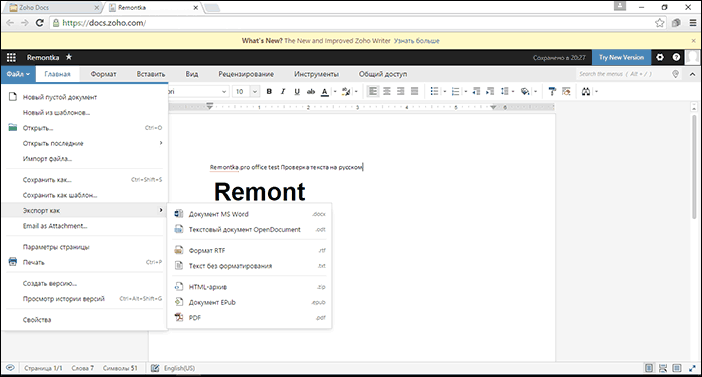Choose Текст без форматирования export

point(249,266)
